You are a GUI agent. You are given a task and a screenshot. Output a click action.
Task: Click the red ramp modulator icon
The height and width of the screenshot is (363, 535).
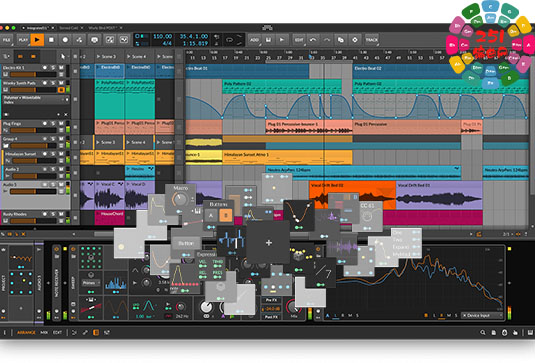pyautogui.click(x=91, y=307)
